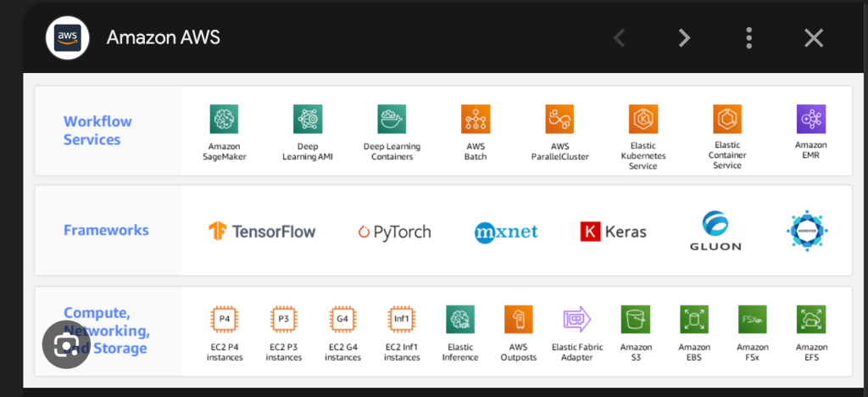Click the EC2 P3 instances chip icon
The image size is (868, 397).
(283, 320)
